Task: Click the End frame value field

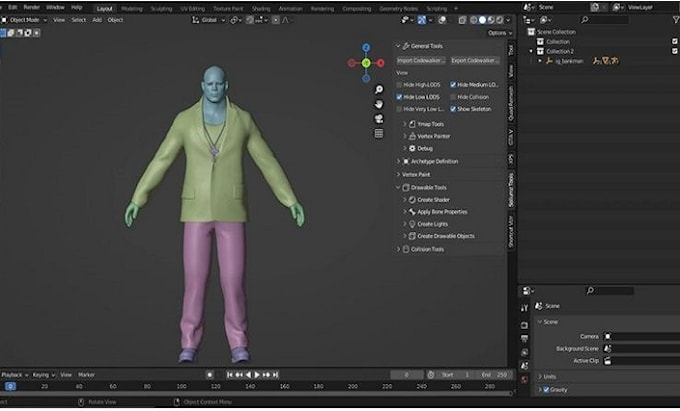Action: point(494,375)
